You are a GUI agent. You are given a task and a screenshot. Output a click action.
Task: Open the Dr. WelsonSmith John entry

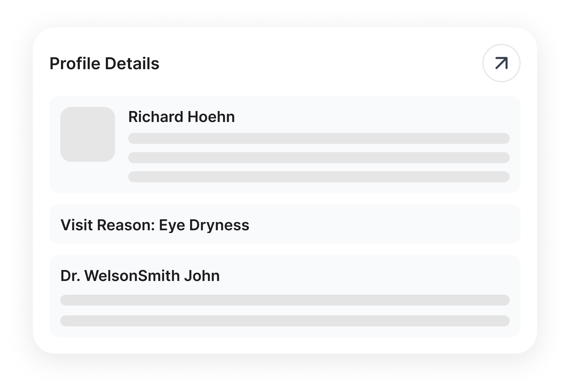(140, 276)
